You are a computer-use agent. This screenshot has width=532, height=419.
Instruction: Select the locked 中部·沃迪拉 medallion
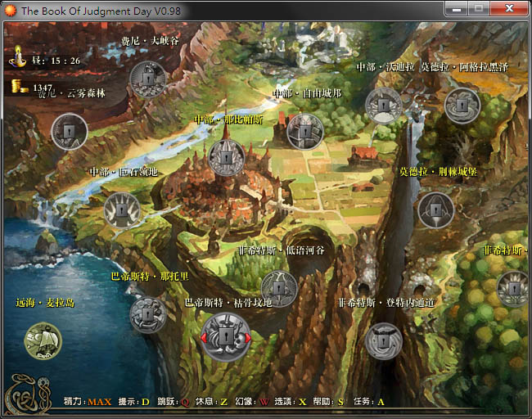[383, 106]
